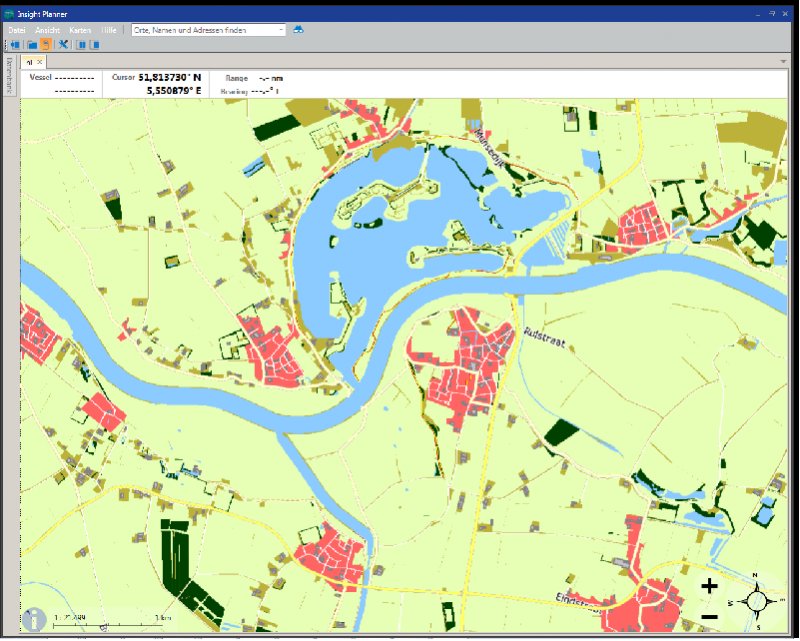Toggle the highlighted orange toolbar button
Image resolution: width=800 pixels, height=641 pixels.
point(46,45)
